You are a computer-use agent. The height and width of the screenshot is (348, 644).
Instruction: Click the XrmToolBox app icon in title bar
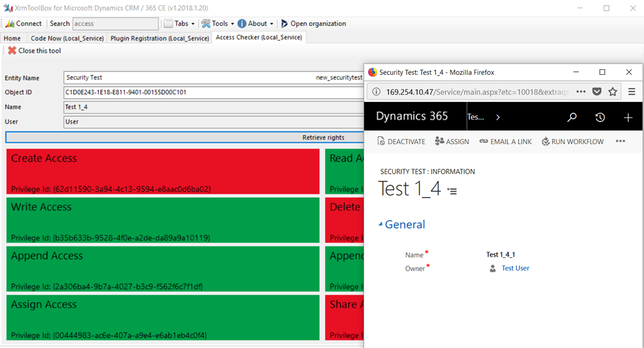coord(8,8)
